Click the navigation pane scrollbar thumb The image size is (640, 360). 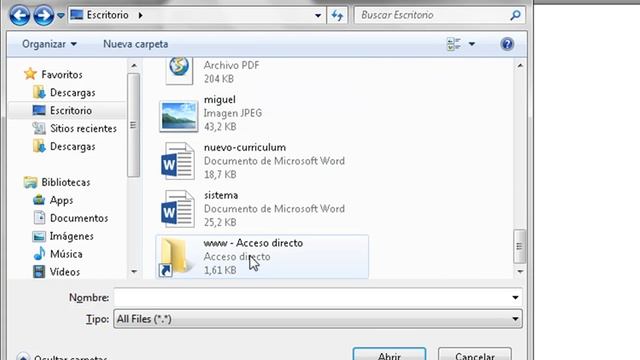point(133,125)
